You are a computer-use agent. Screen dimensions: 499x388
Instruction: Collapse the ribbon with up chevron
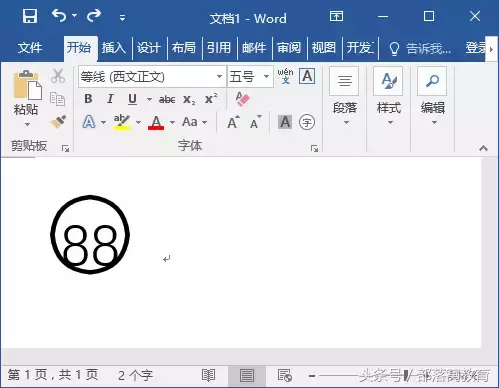click(483, 148)
